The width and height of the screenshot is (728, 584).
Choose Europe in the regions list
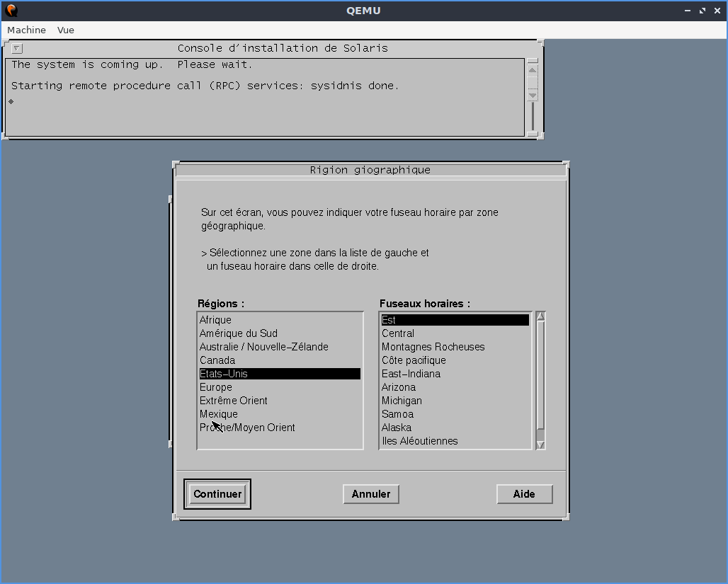[x=280, y=387]
